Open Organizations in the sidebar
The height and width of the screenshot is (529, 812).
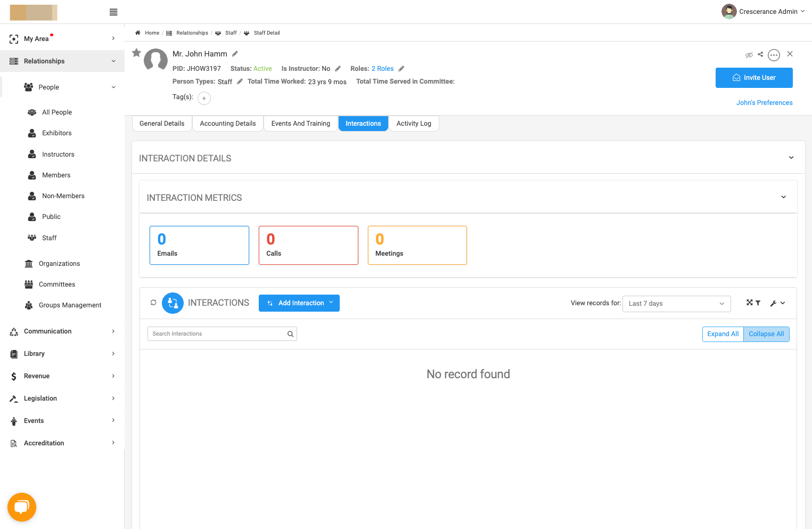point(59,264)
